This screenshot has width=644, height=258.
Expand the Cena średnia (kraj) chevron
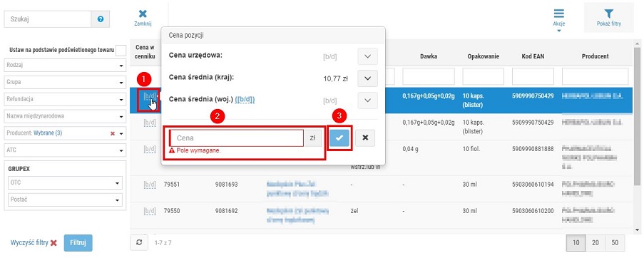367,78
